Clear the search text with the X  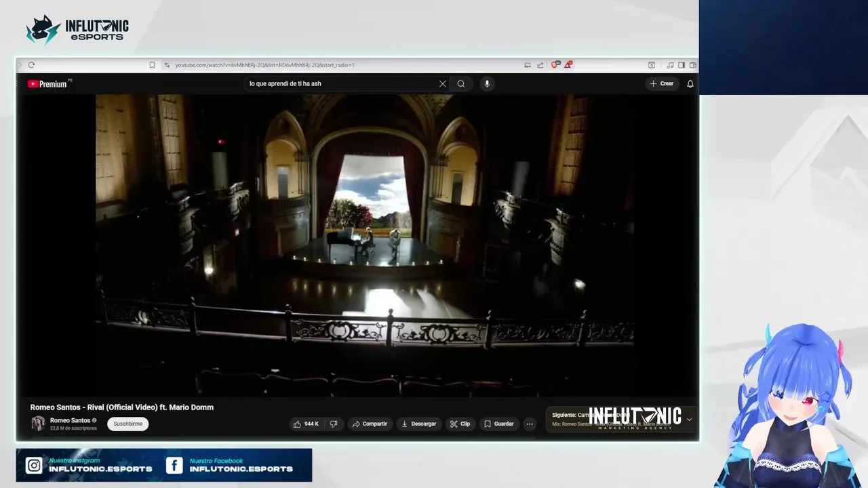tap(443, 84)
